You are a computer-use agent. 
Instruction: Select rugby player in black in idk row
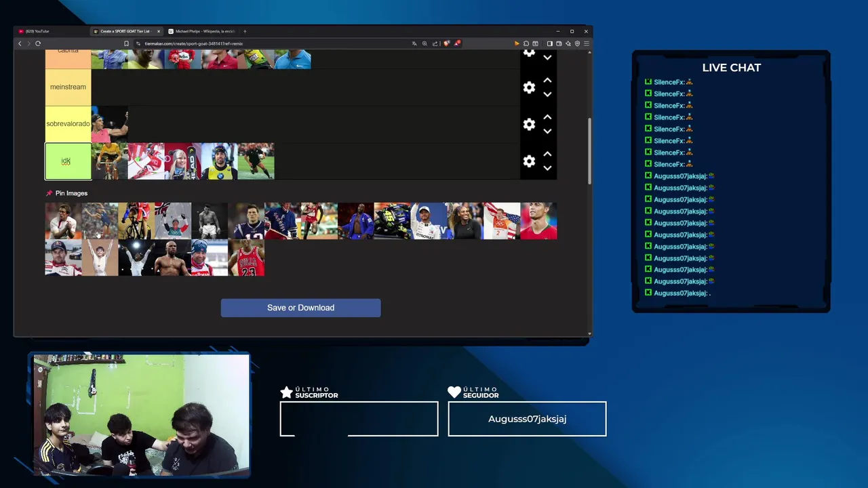coord(256,161)
